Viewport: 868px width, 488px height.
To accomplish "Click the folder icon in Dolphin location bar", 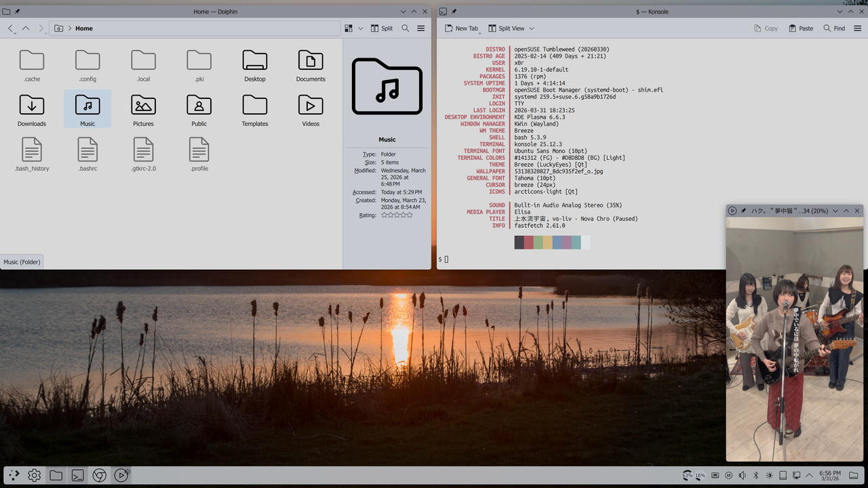I will tap(58, 28).
